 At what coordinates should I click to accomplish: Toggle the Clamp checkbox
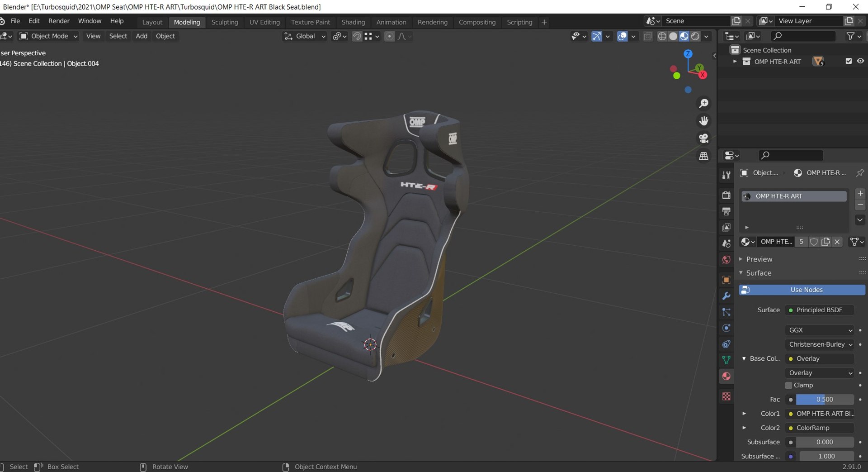[789, 385]
